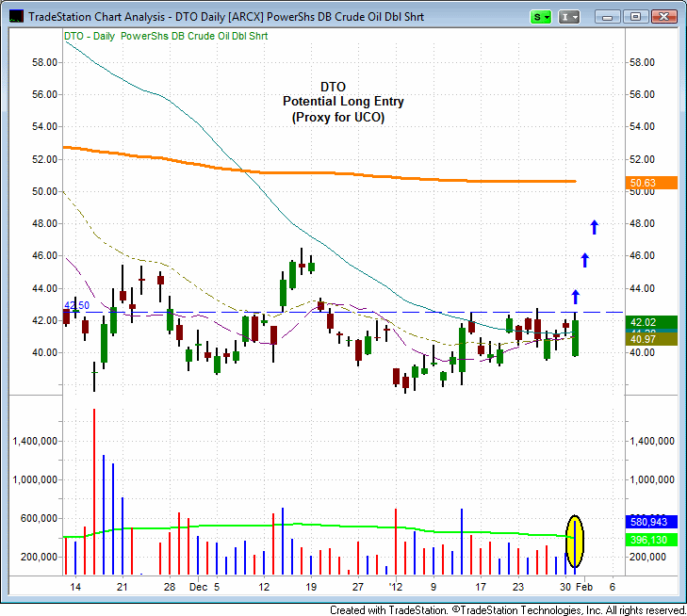
Task: Click the ''12' year label on the time axis
Action: [x=396, y=587]
